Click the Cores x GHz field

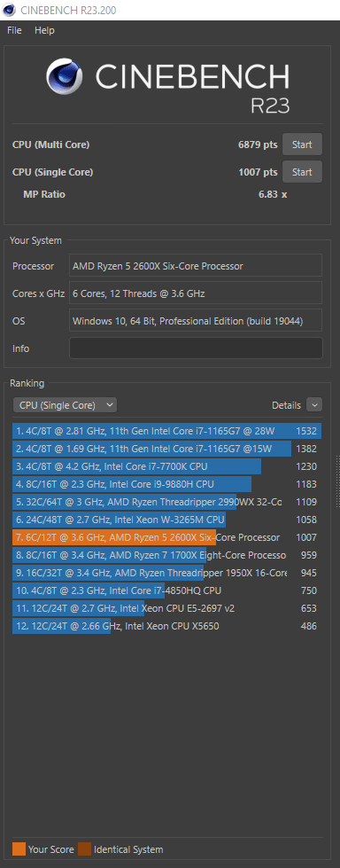196,293
